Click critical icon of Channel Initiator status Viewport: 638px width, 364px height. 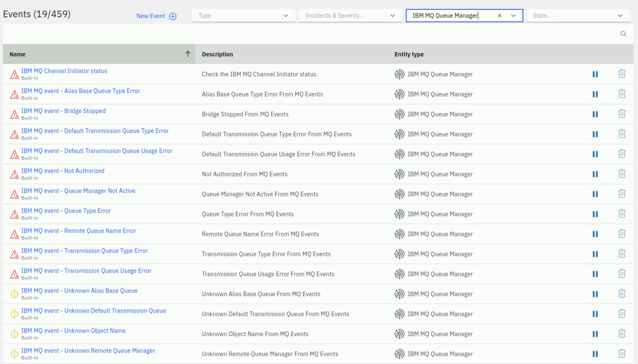(x=15, y=74)
